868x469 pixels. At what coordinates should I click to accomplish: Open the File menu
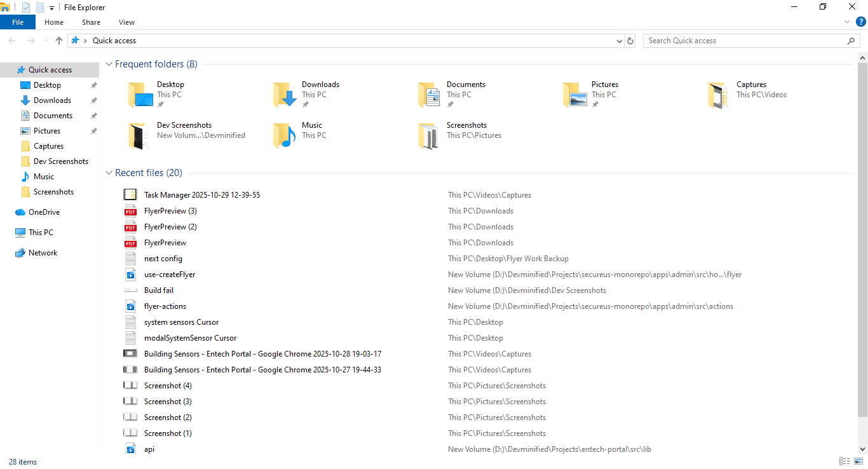[18, 22]
